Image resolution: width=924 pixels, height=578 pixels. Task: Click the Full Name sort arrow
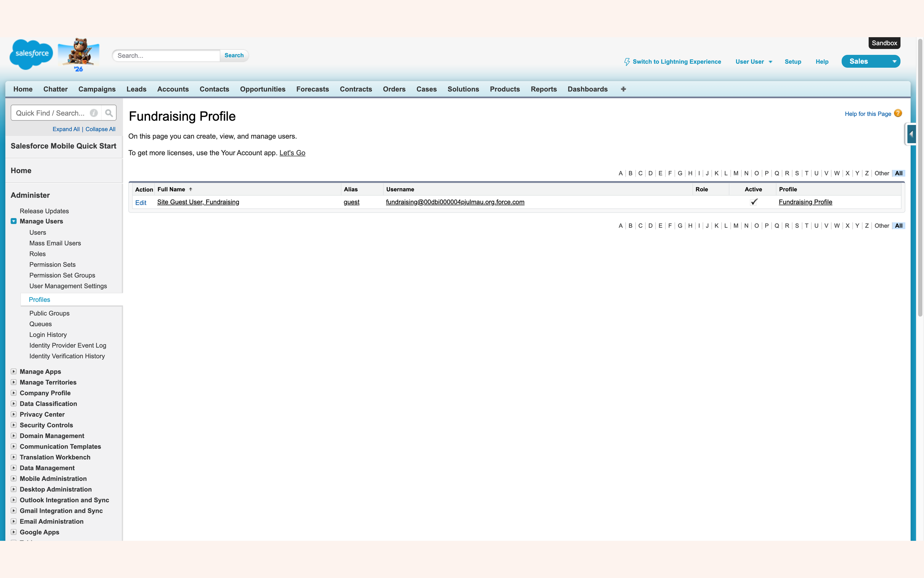[191, 189]
